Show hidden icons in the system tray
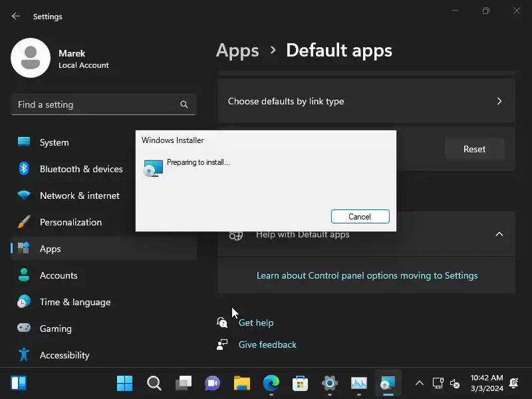Viewport: 532px width, 399px height. pyautogui.click(x=420, y=384)
